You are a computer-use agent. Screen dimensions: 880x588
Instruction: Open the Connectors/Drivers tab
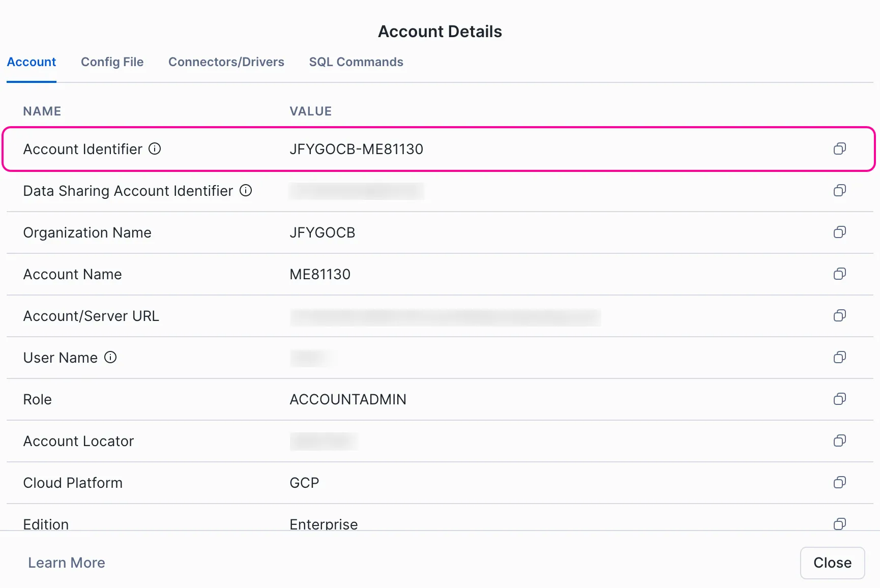(x=226, y=62)
